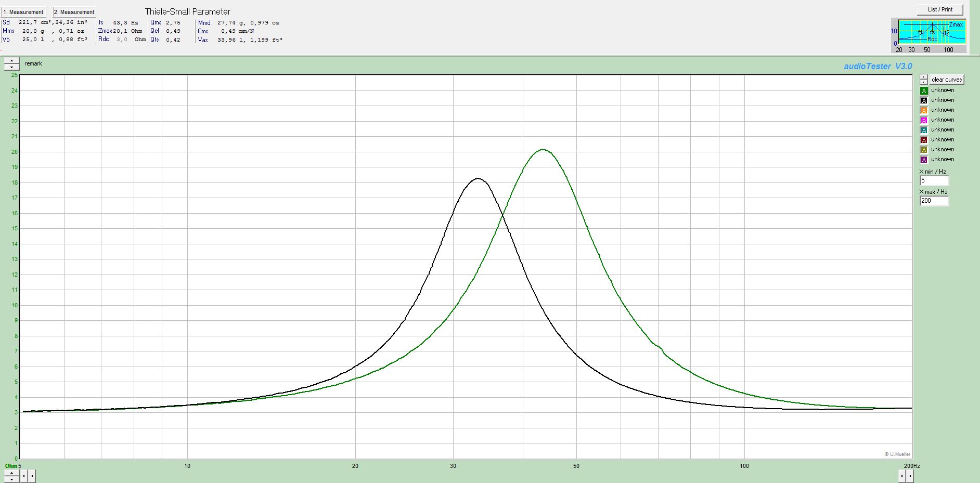This screenshot has height=483, width=980.
Task: Shift graph right using bottom-left right arrow
Action: click(32, 476)
